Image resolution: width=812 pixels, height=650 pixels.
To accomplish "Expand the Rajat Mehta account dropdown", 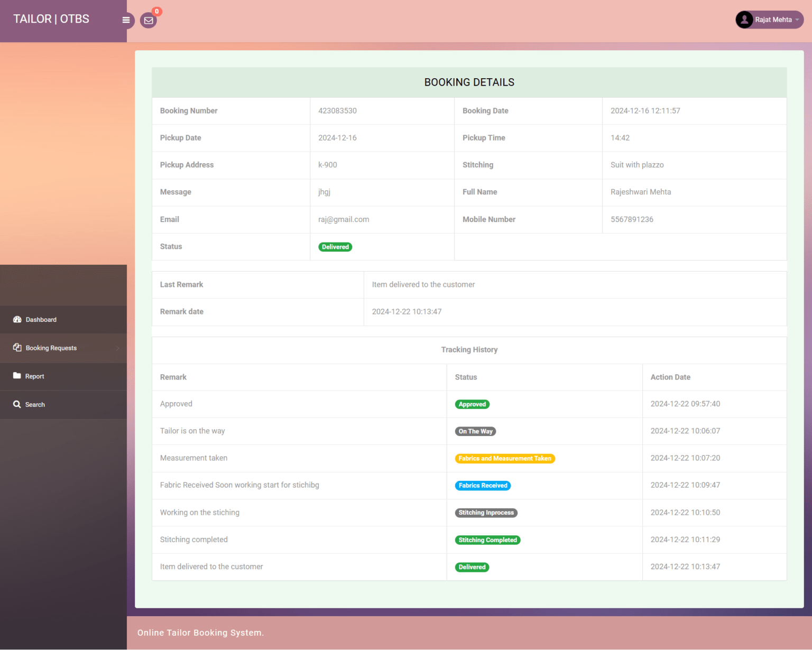I will click(769, 20).
